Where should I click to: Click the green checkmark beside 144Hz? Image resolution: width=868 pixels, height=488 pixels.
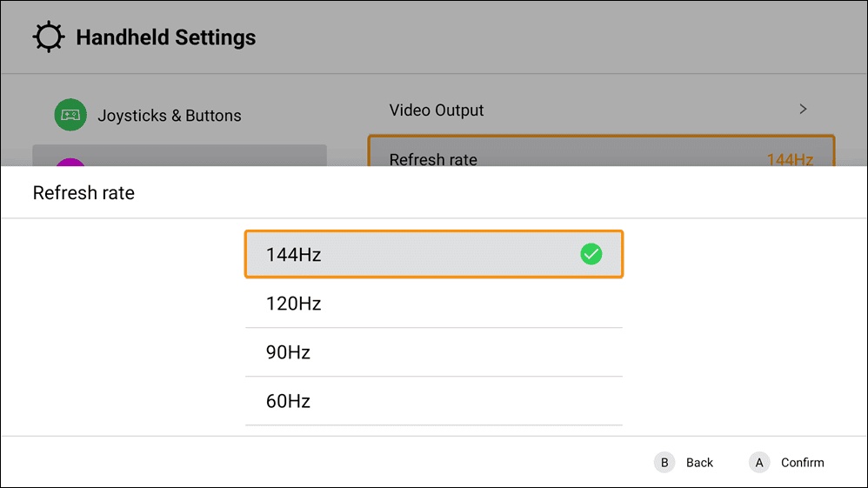click(x=591, y=254)
